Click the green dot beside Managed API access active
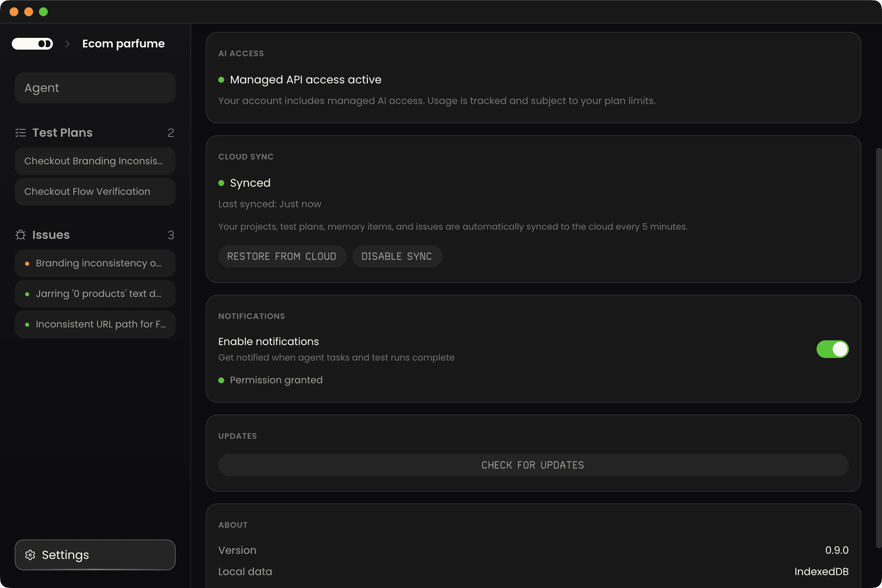 tap(221, 79)
